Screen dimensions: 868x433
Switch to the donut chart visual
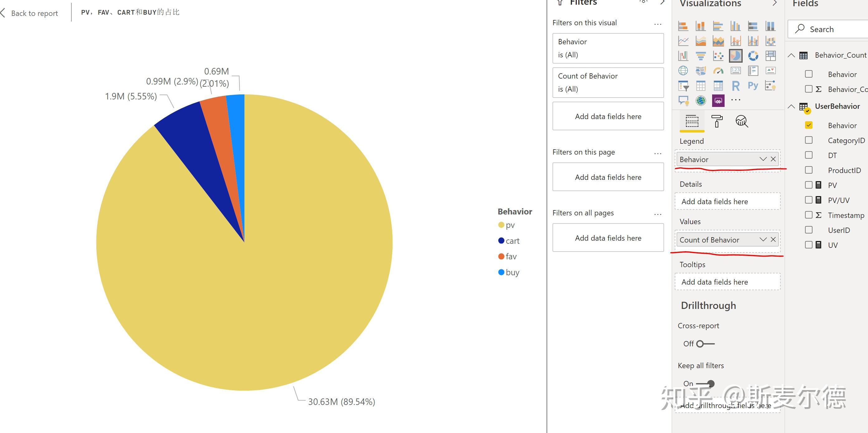tap(753, 55)
